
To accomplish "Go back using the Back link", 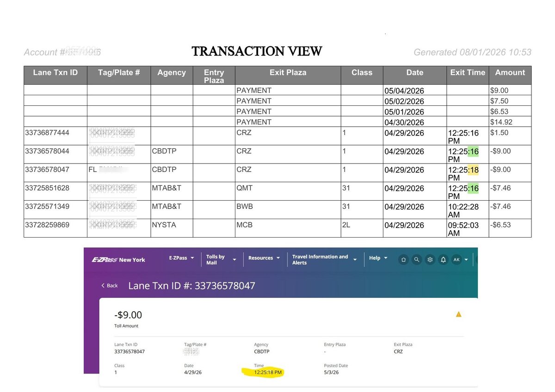I will (x=110, y=286).
